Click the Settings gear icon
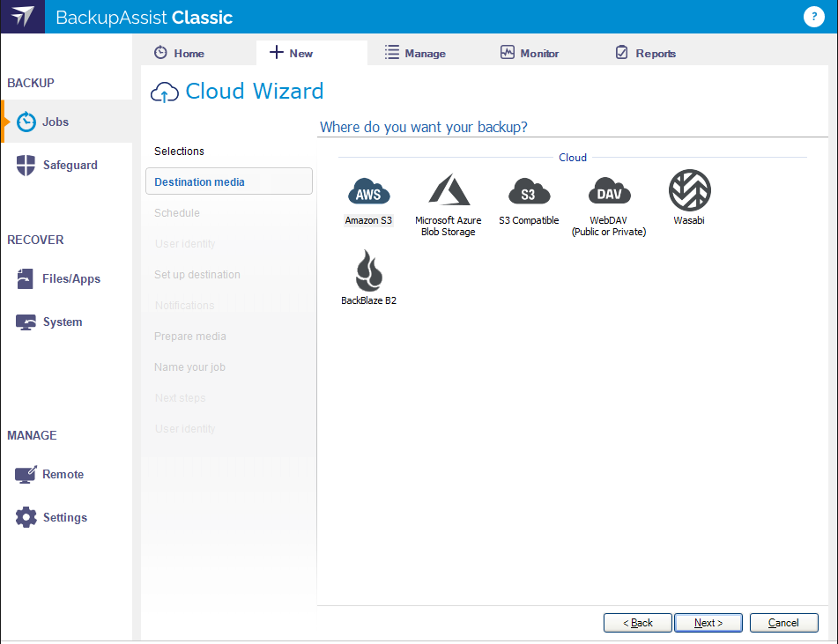 pyautogui.click(x=26, y=517)
